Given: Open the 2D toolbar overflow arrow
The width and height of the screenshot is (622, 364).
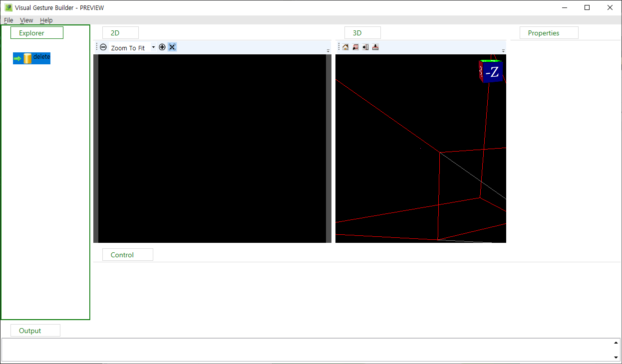Looking at the screenshot, I should [x=328, y=51].
